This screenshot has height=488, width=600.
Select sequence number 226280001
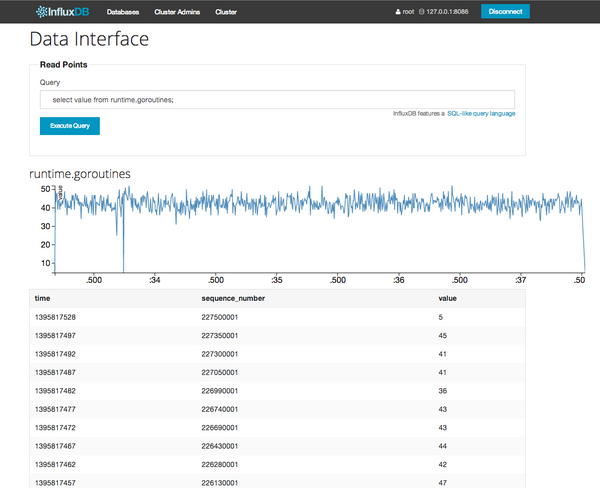(x=220, y=464)
